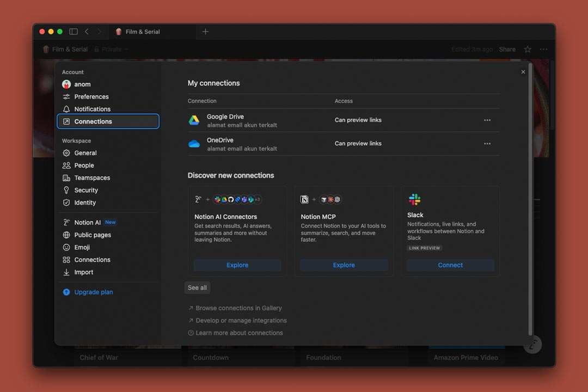Click the Chief of War card
Image resolution: width=588 pixels, height=392 pixels.
(x=127, y=356)
